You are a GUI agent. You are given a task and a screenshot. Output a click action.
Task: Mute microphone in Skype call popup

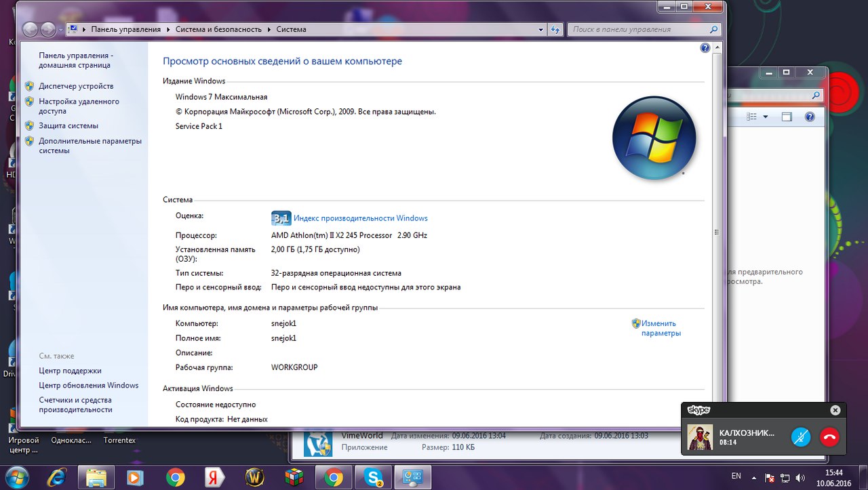[801, 436]
